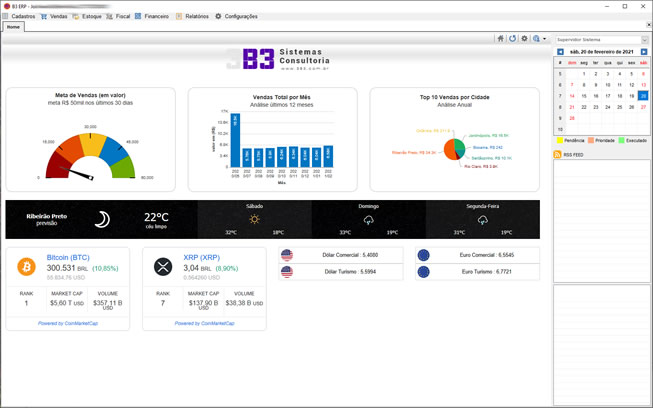Click the yellow Pendência swatch
The image size is (653, 408).
tap(560, 140)
